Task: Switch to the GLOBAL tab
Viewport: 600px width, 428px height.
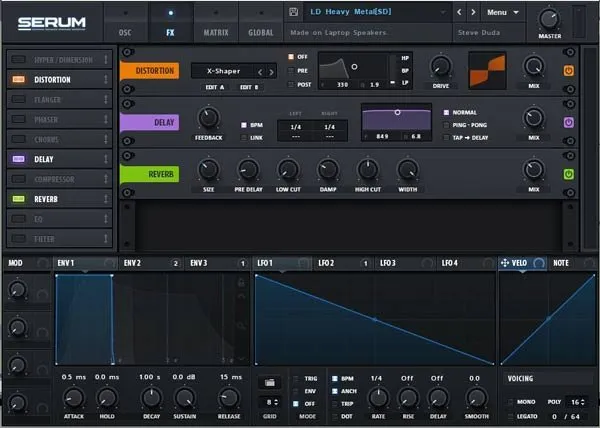Action: pyautogui.click(x=261, y=24)
